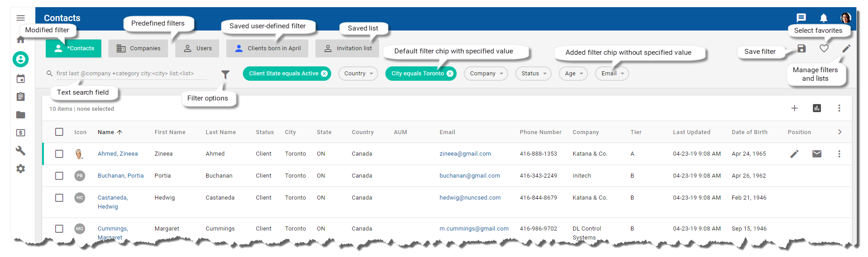The image size is (868, 257).
Task: Send email to Zineea Ahmed via envelope icon
Action: (x=816, y=154)
